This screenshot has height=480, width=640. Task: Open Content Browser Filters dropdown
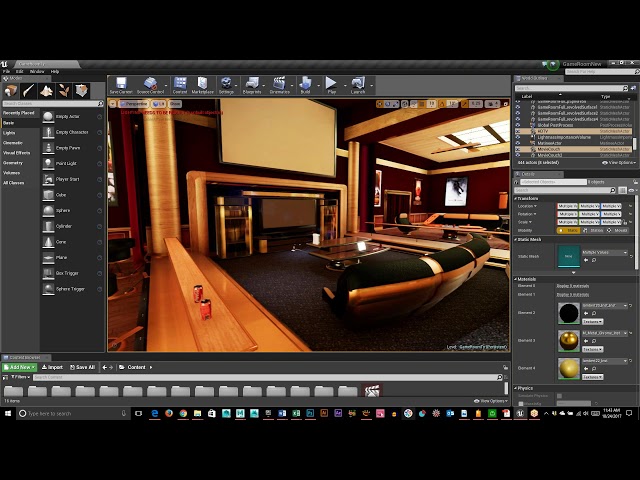20,377
